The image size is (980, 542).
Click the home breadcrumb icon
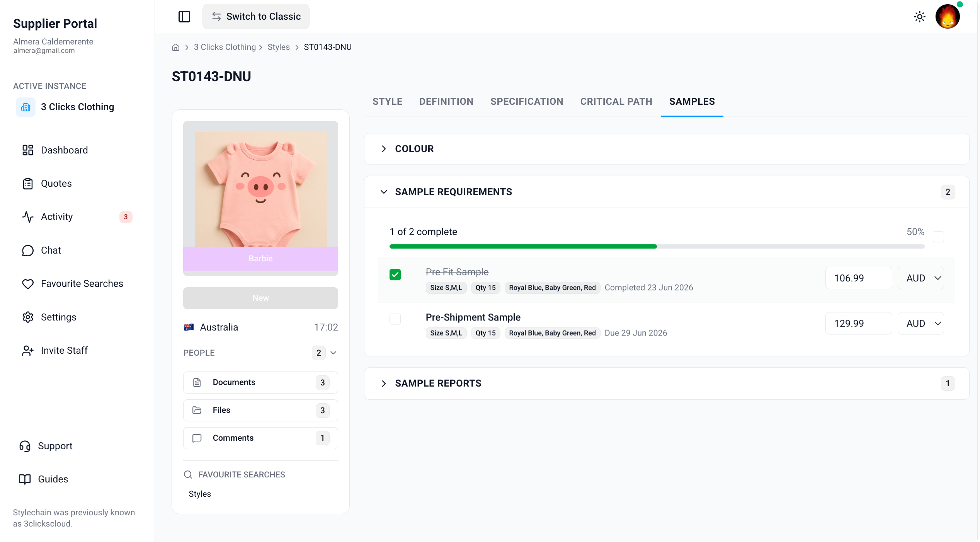176,47
